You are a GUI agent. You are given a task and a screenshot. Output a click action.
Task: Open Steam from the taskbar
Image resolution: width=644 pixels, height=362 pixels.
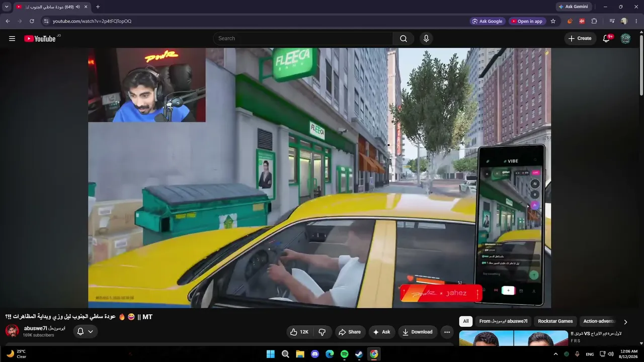pos(359,354)
